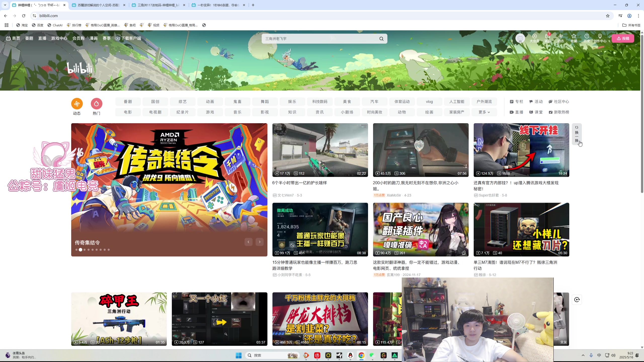Image resolution: width=644 pixels, height=362 pixels.
Task: Open WeChat icon in taskbar
Action: click(x=372, y=355)
